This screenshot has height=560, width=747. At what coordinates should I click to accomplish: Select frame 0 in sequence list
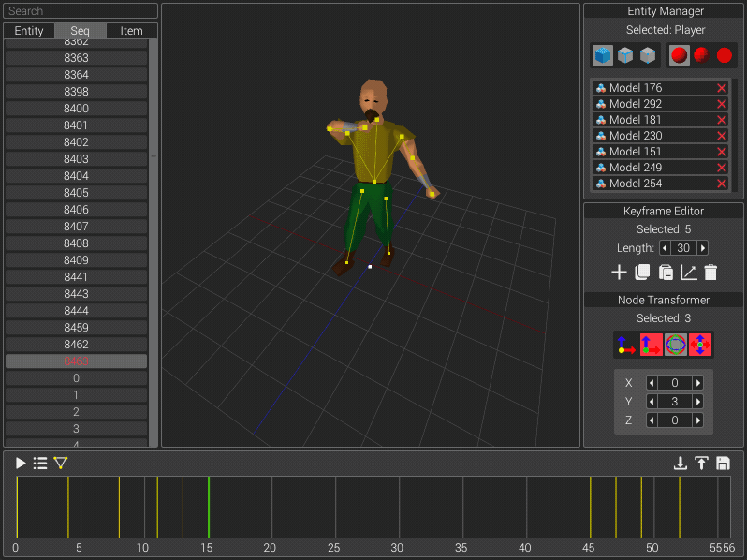point(76,378)
